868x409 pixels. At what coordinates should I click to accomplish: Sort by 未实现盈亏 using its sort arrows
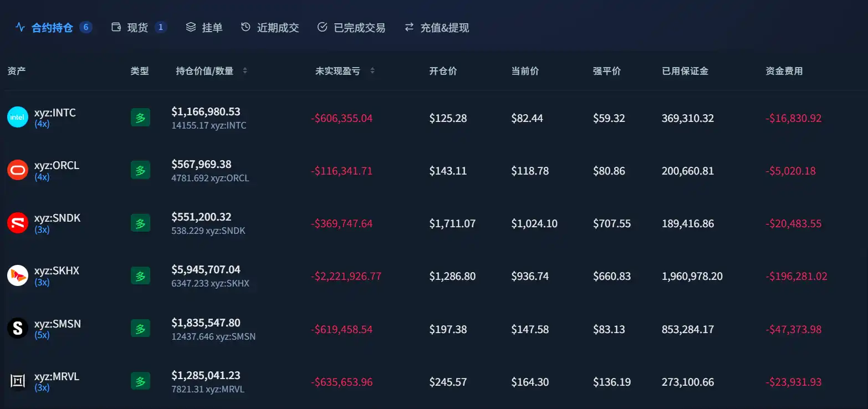pos(372,71)
